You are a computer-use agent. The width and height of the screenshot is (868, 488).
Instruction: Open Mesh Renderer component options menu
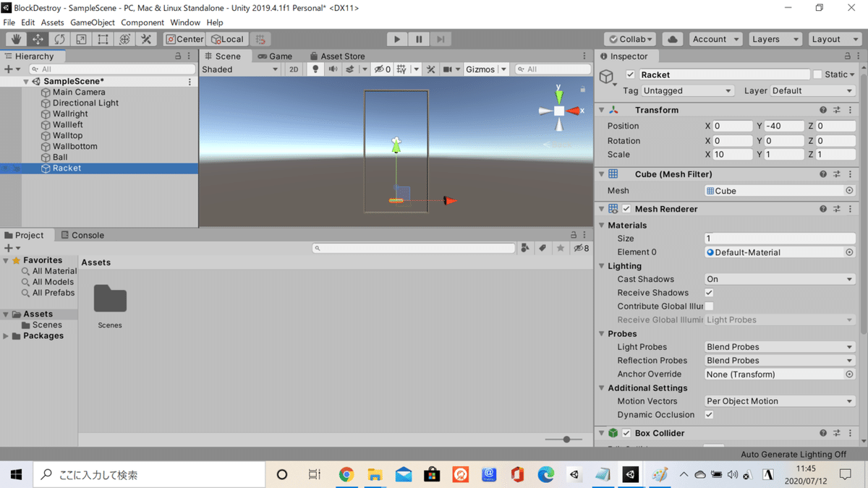click(x=851, y=209)
